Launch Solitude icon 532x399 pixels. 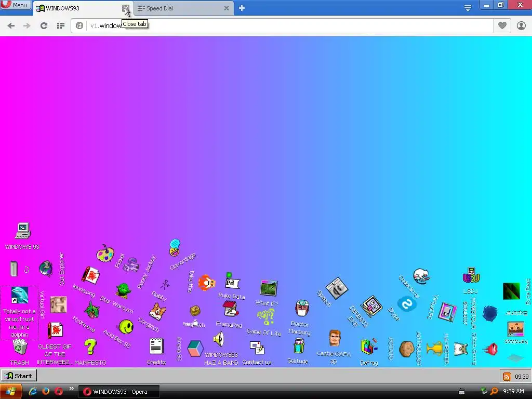299,346
